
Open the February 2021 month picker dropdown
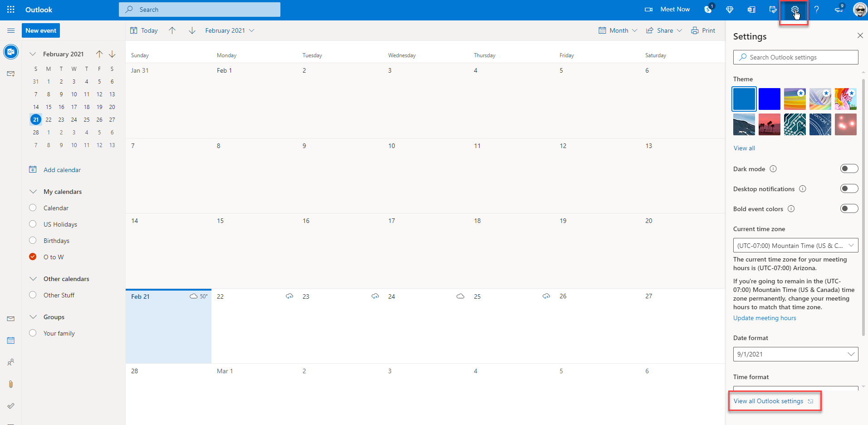[230, 30]
